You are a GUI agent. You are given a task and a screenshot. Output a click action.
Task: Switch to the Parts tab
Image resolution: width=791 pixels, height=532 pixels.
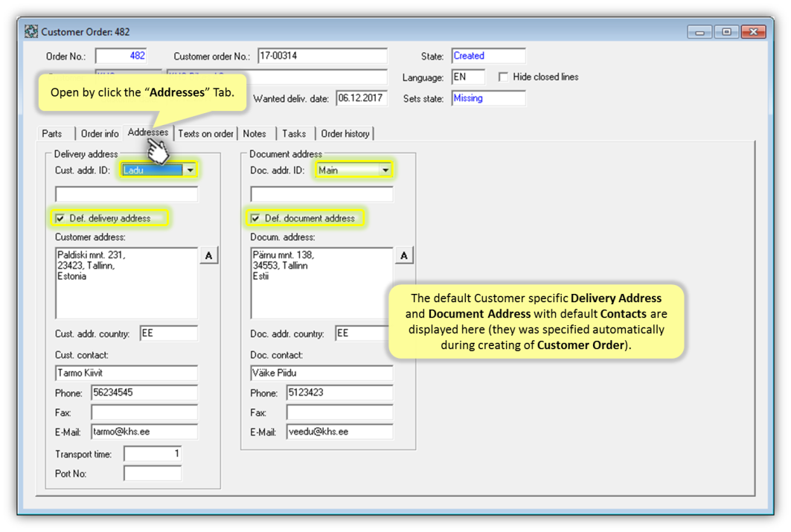pyautogui.click(x=52, y=134)
